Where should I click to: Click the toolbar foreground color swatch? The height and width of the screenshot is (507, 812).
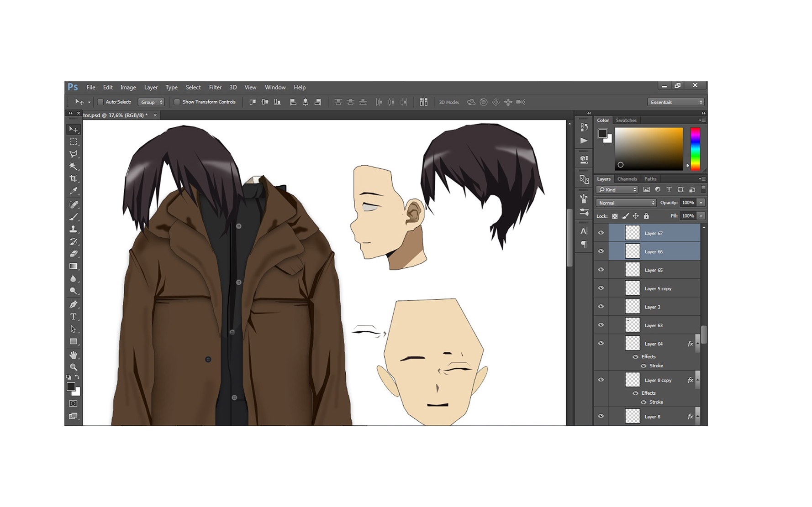click(x=71, y=387)
